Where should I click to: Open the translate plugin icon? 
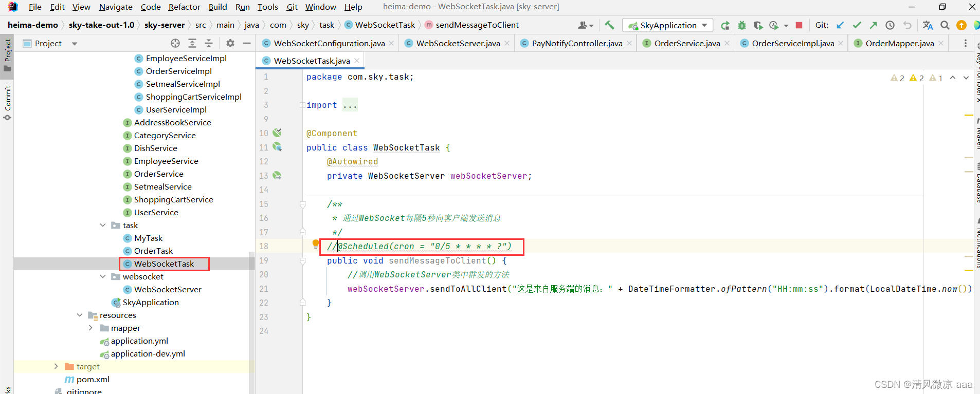pos(928,25)
